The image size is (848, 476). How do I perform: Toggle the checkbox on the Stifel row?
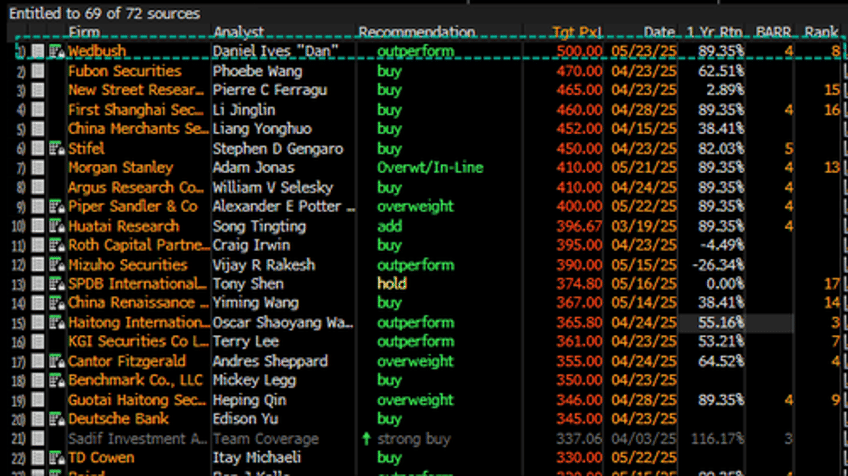coord(38,148)
